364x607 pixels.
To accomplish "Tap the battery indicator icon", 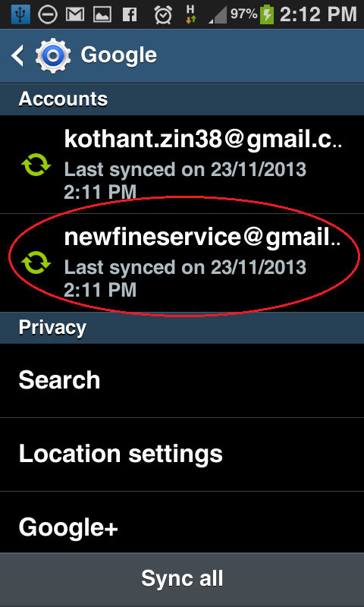I will tap(266, 14).
